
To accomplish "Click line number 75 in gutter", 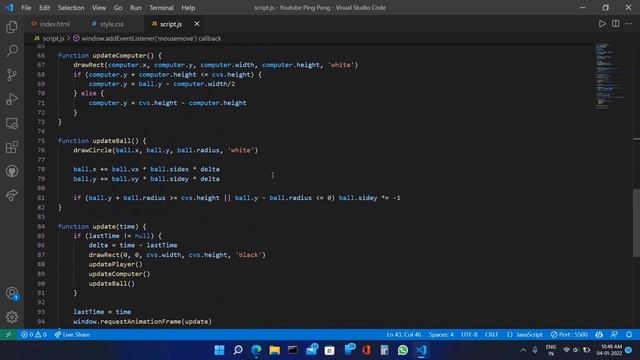I will point(41,140).
